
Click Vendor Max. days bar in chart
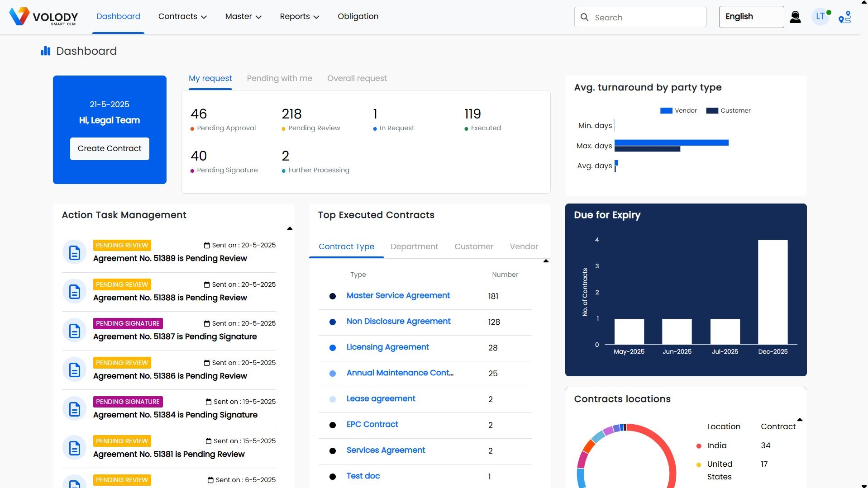672,143
